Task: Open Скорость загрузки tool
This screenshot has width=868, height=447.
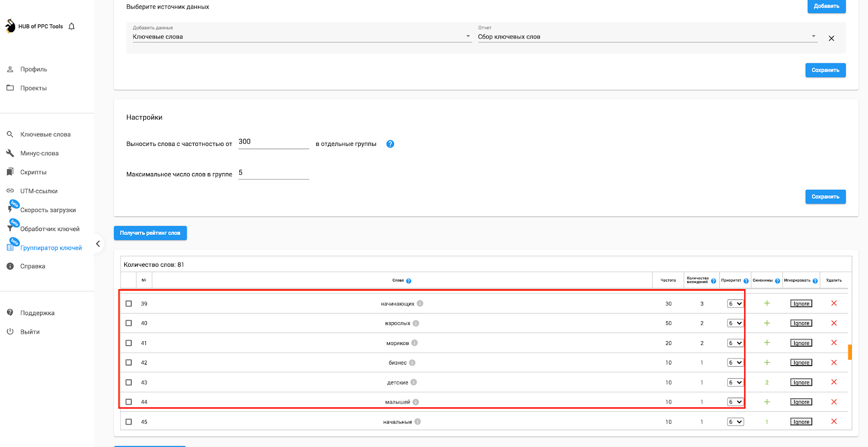Action: coord(48,210)
